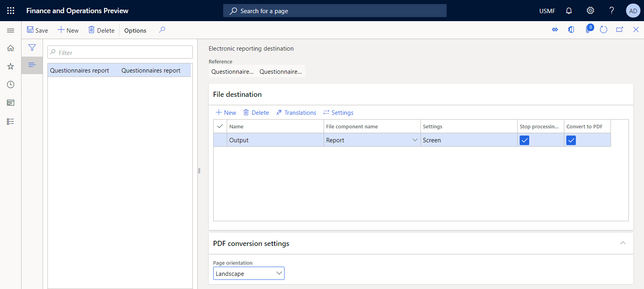
Task: Click the search magnifier in action pane
Action: pos(162,30)
